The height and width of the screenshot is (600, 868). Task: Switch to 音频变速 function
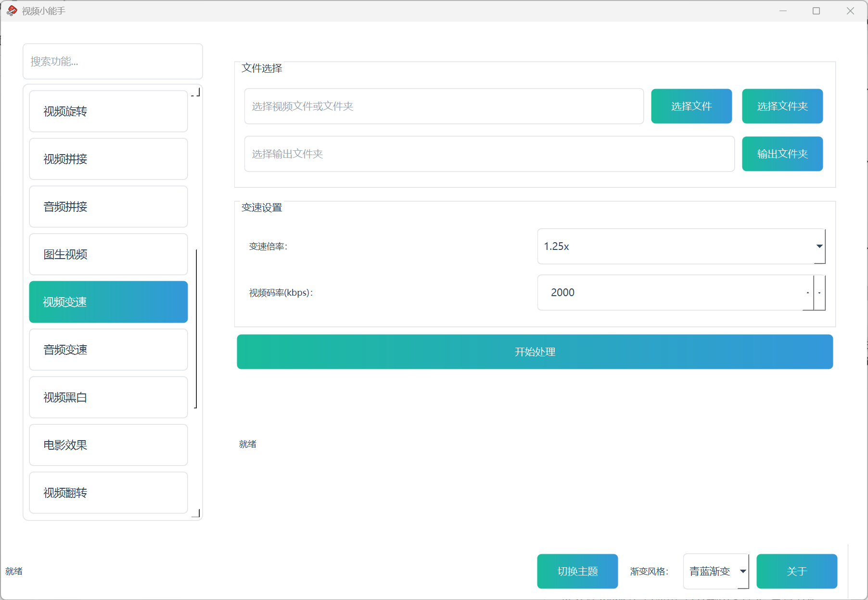(108, 350)
